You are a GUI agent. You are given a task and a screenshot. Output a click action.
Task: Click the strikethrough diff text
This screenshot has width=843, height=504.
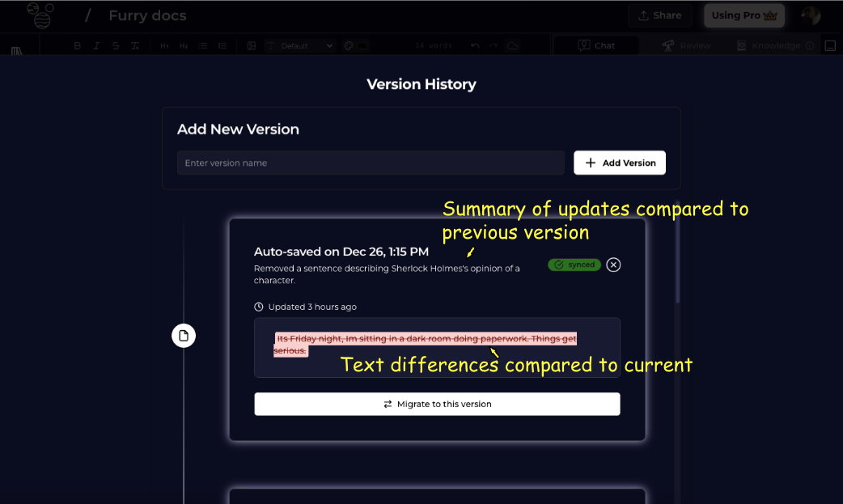[426, 345]
